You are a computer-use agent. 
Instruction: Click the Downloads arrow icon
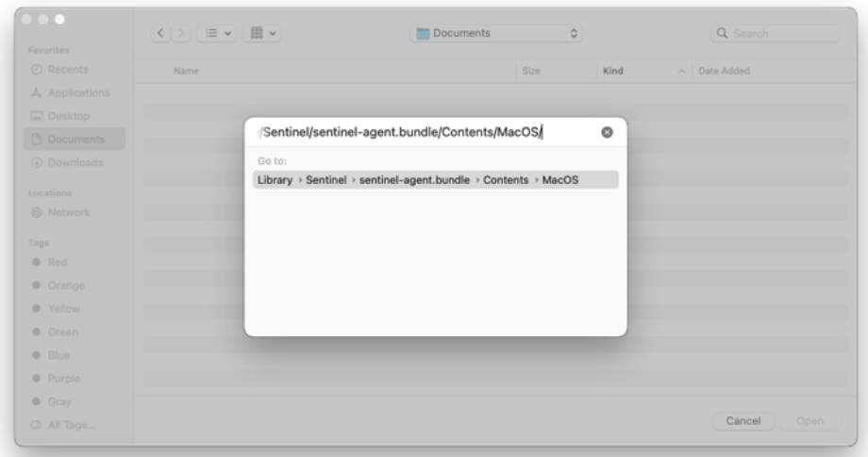[x=37, y=162]
